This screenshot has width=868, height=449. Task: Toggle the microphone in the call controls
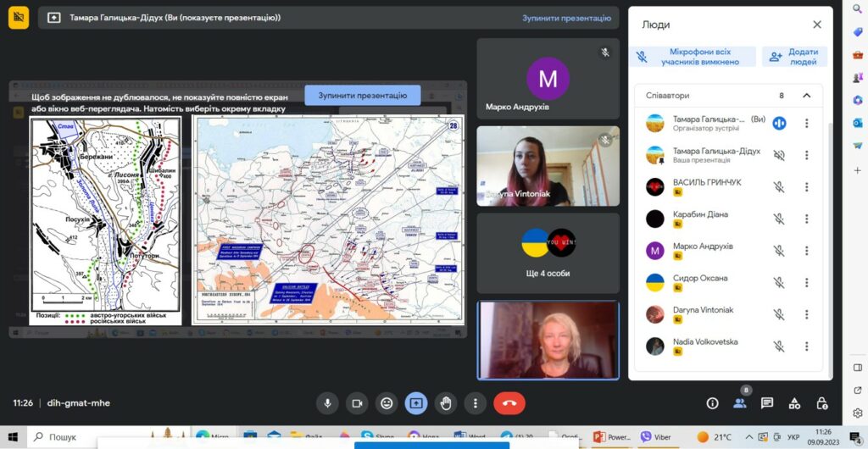[x=328, y=403]
